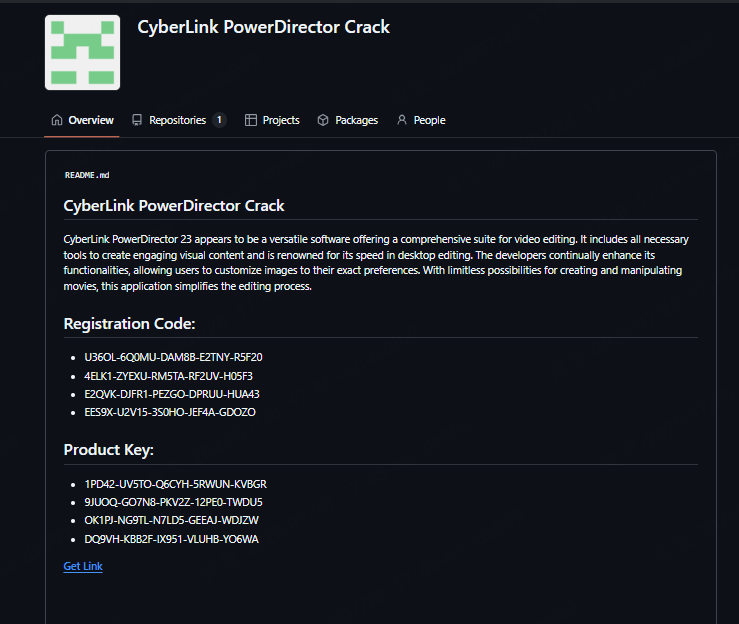Click the person icon beside People

(x=402, y=120)
